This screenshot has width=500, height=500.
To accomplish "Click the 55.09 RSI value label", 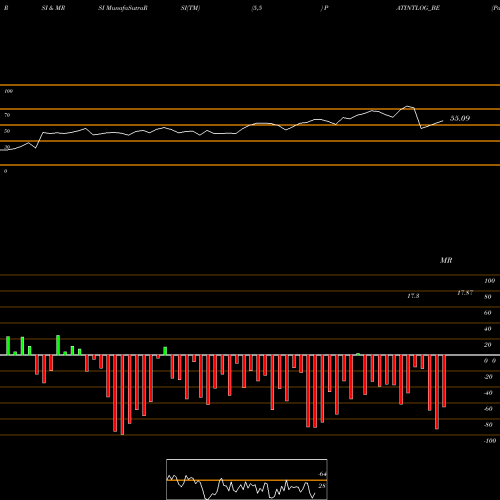I will 460,118.
